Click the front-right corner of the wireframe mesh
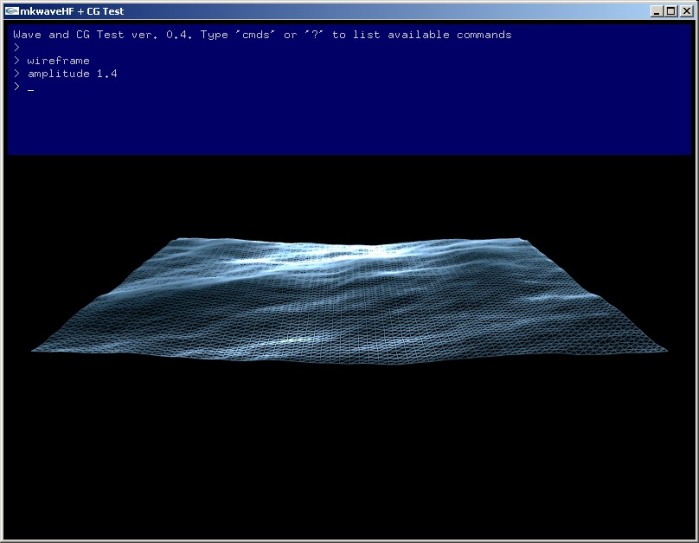699x543 pixels. pos(663,349)
